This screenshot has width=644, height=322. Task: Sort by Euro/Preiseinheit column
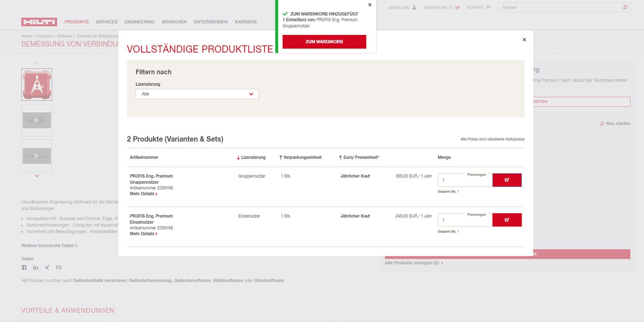pyautogui.click(x=359, y=157)
